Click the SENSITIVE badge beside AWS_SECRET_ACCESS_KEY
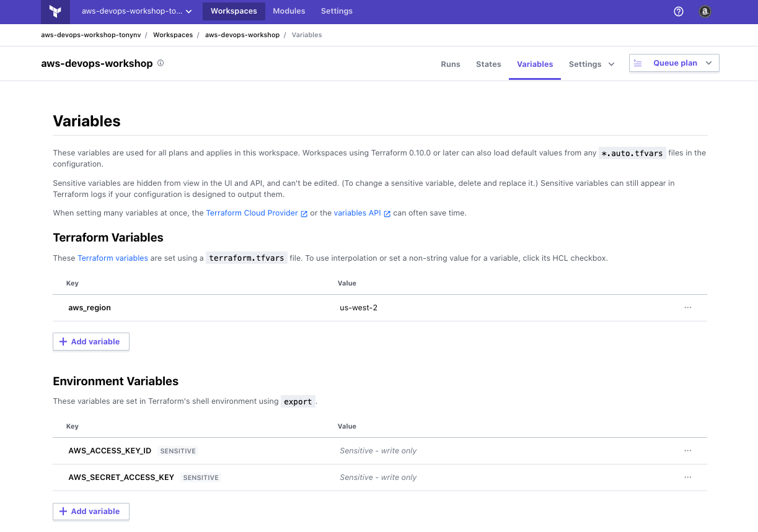758x532 pixels. [x=201, y=477]
